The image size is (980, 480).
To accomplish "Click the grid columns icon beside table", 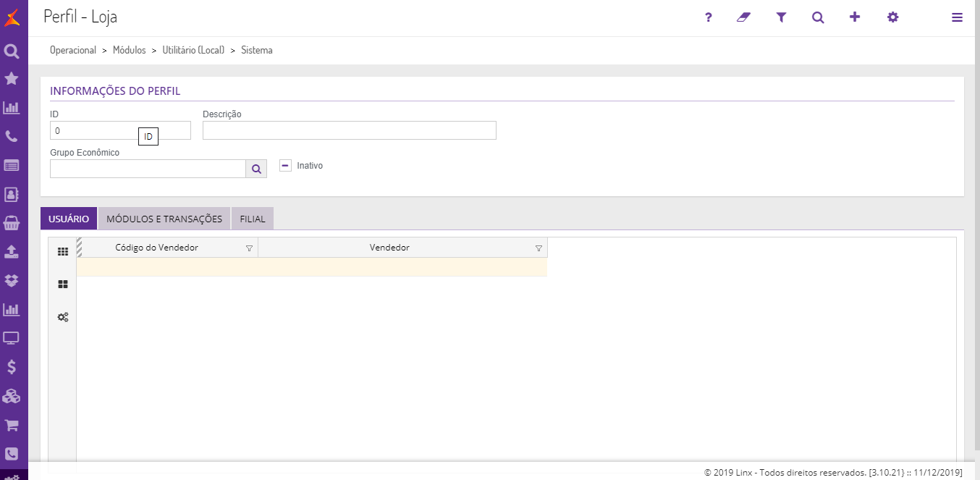I will tap(63, 252).
